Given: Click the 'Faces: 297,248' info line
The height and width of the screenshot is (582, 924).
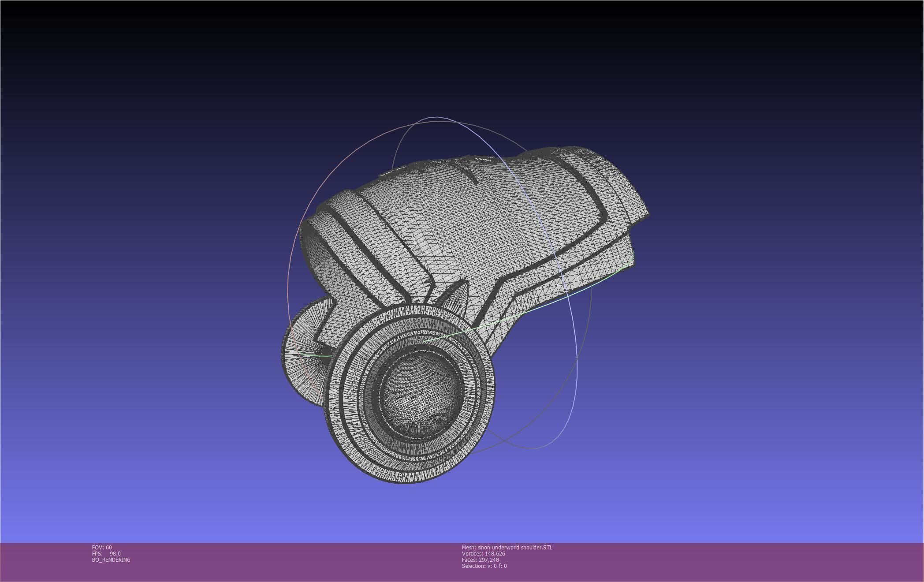Looking at the screenshot, I should [481, 560].
